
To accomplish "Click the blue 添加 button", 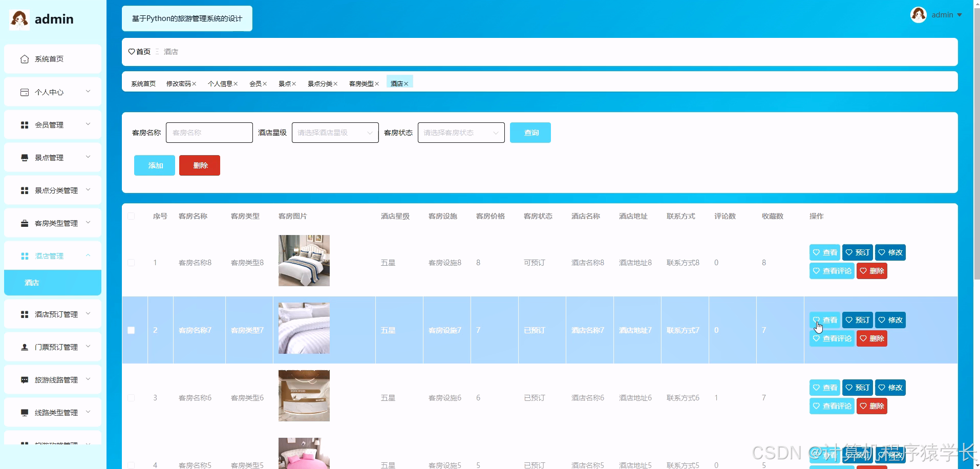I will coord(155,165).
